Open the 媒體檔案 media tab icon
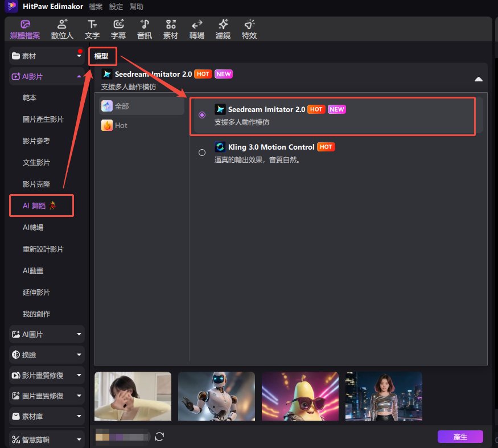 (x=25, y=24)
